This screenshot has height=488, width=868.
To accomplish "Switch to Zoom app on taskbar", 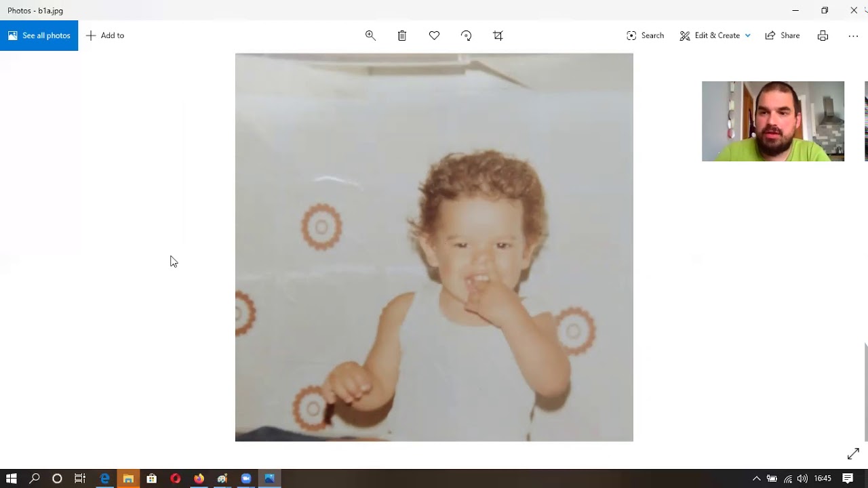I will pyautogui.click(x=245, y=479).
